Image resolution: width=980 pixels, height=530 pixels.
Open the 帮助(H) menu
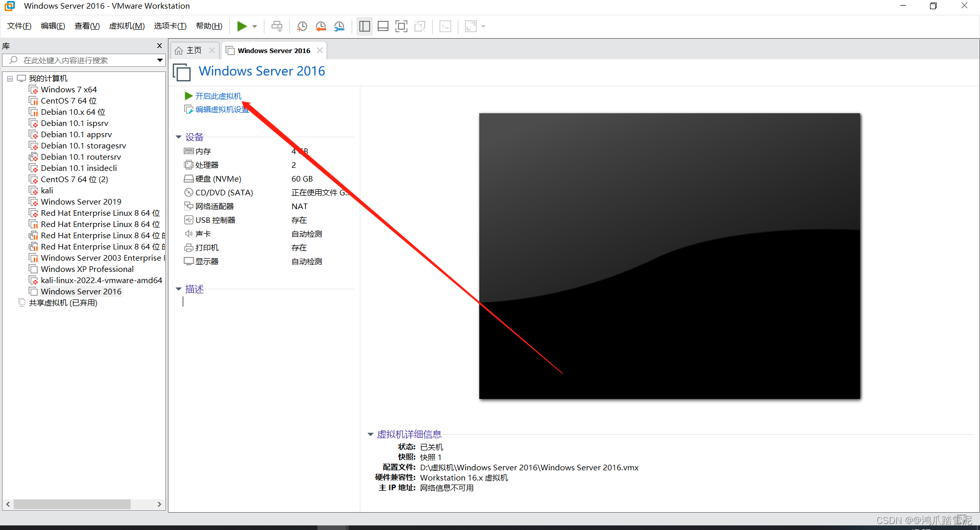(209, 26)
